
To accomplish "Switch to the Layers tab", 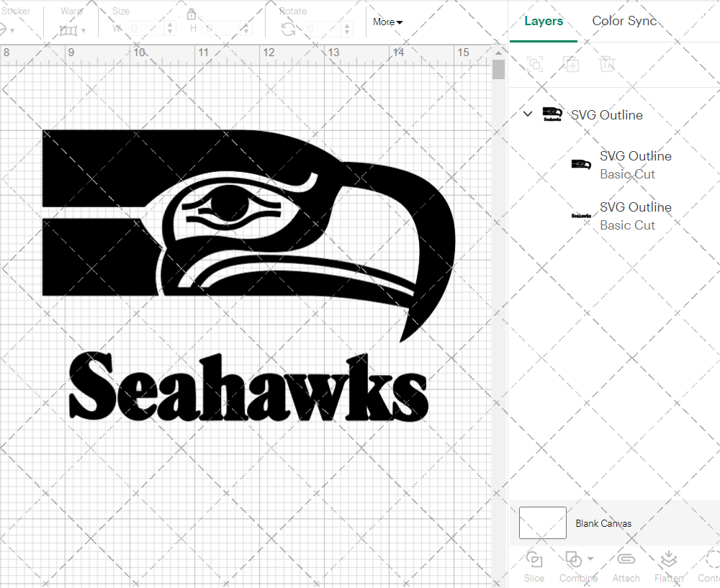I will 544,21.
